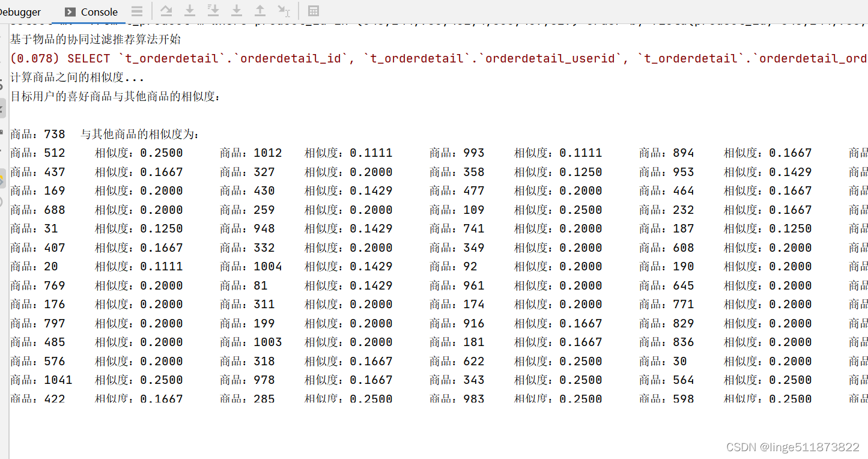
Task: Click the line '计算商品之间的相似度...'
Action: point(77,78)
